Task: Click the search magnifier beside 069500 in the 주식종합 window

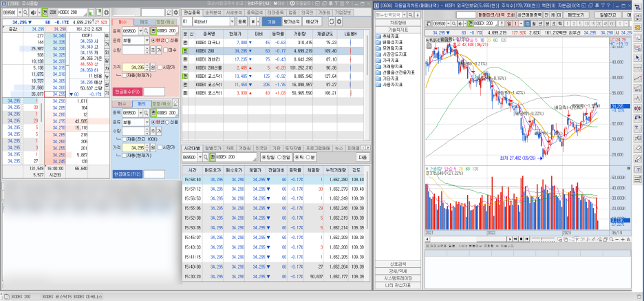Action: (26, 13)
